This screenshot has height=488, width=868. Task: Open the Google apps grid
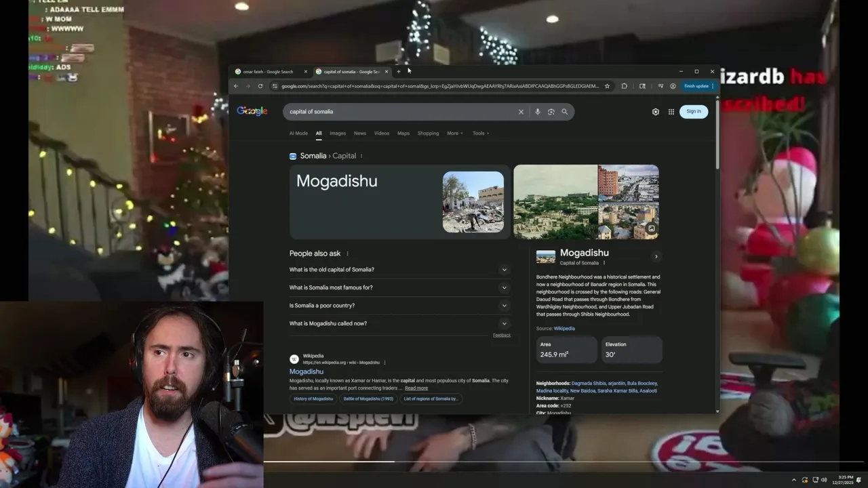671,112
